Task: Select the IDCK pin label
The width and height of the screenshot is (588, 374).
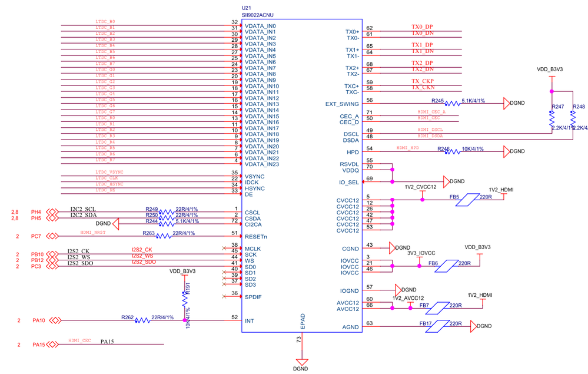Action: 252,183
